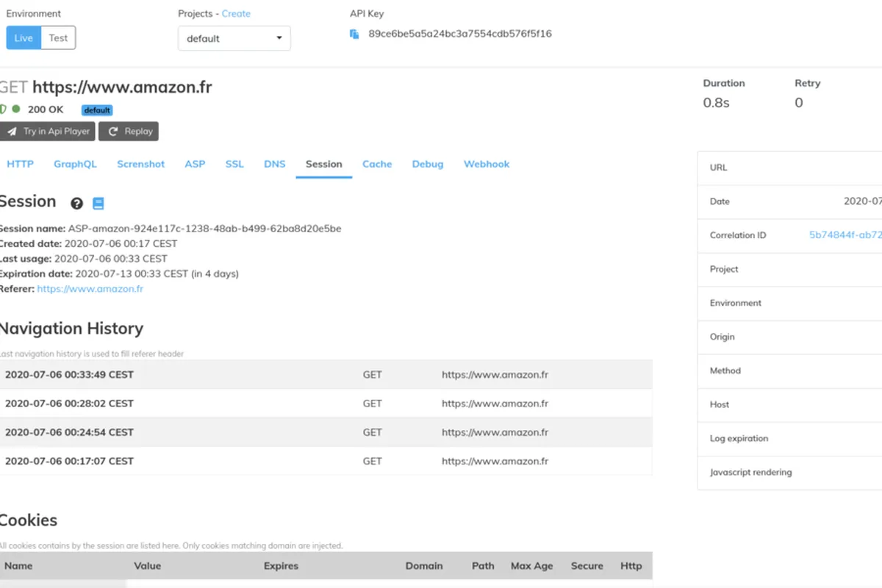
Task: Click the Replay button
Action: pyautogui.click(x=129, y=132)
